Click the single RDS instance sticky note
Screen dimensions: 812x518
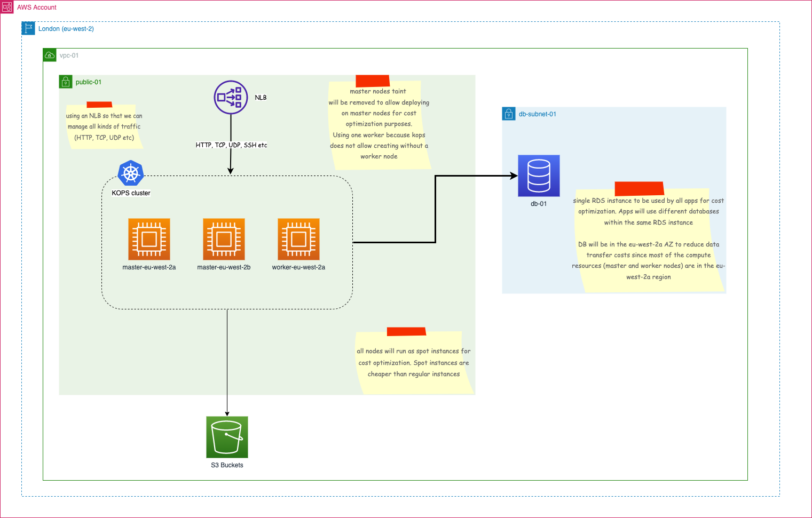pos(649,240)
